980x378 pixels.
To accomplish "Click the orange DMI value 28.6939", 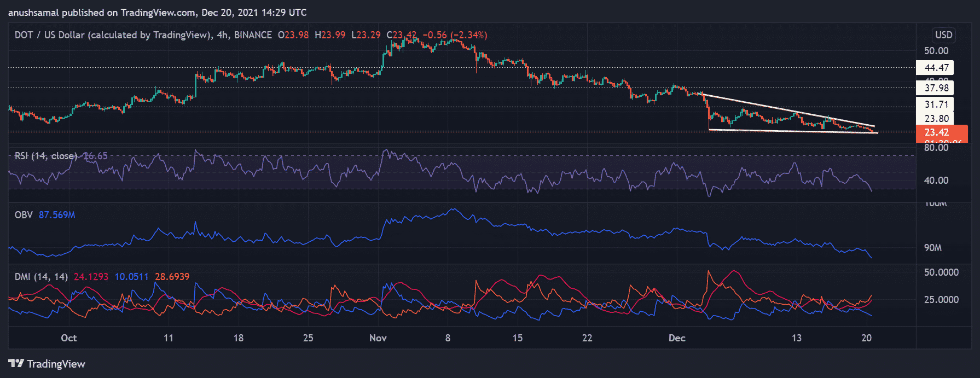I will pos(172,277).
